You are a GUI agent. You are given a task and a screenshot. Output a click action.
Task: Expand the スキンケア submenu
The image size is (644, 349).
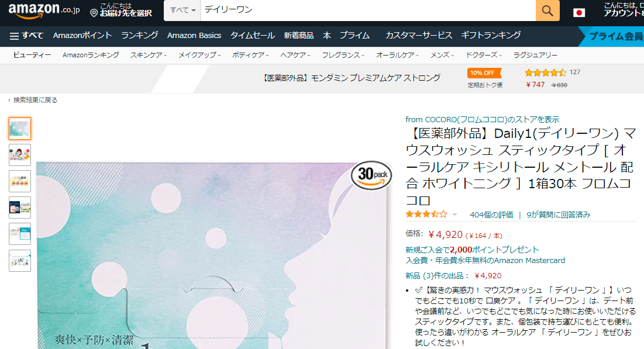click(x=148, y=55)
